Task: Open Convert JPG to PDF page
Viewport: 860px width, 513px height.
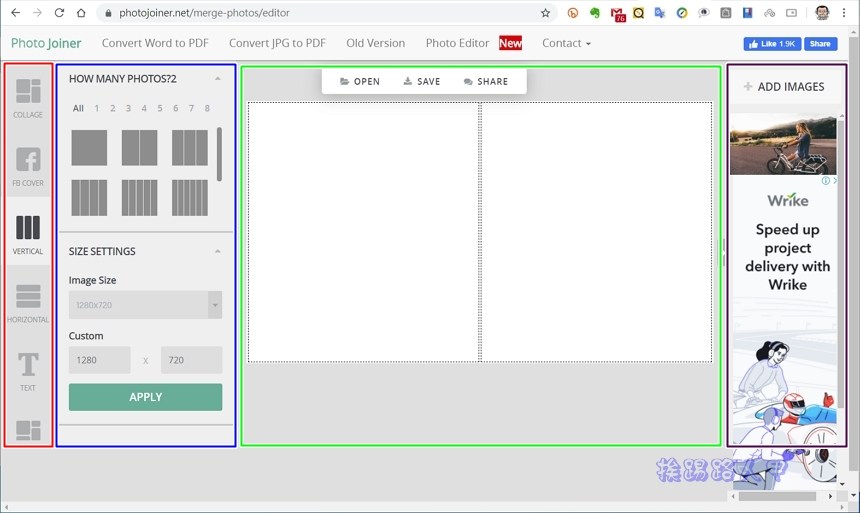Action: tap(277, 43)
